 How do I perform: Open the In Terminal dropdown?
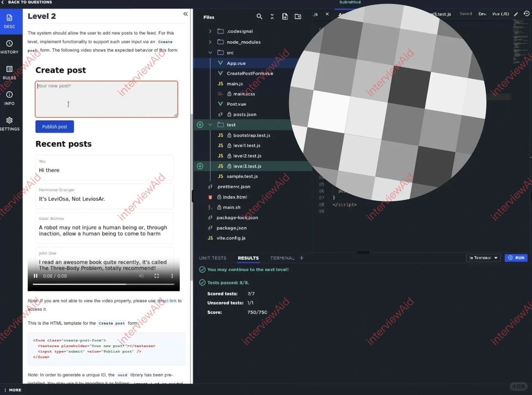(x=483, y=258)
